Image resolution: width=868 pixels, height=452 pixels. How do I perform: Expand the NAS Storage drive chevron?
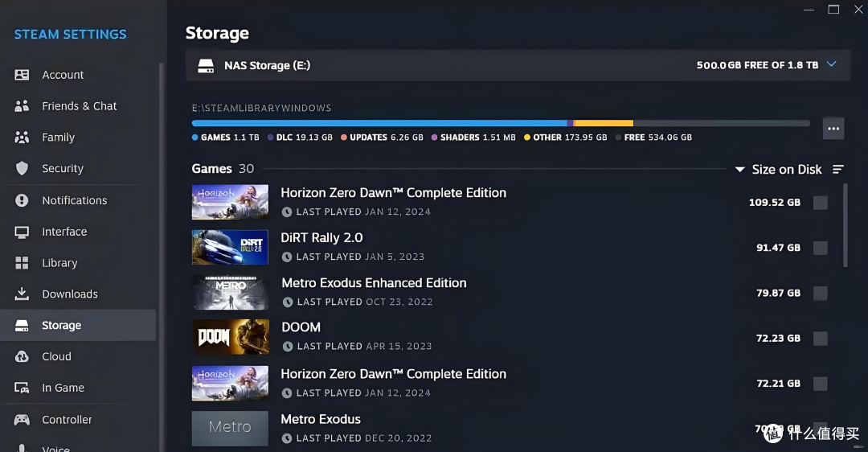click(832, 64)
